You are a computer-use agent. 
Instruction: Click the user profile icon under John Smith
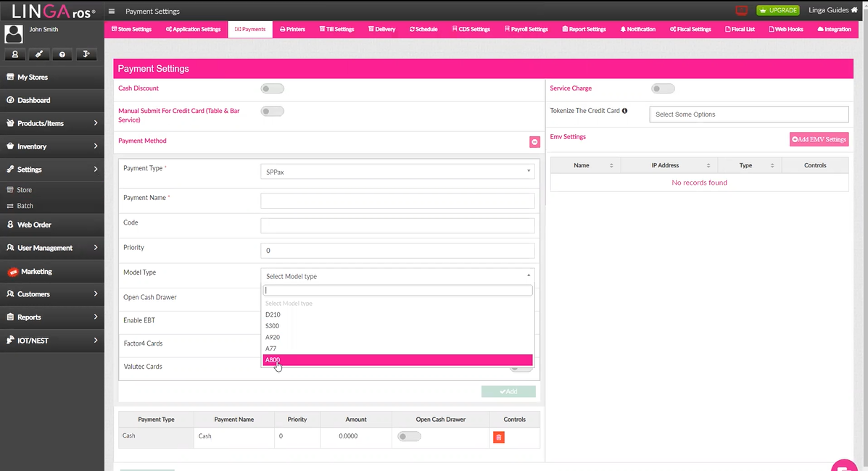15,54
